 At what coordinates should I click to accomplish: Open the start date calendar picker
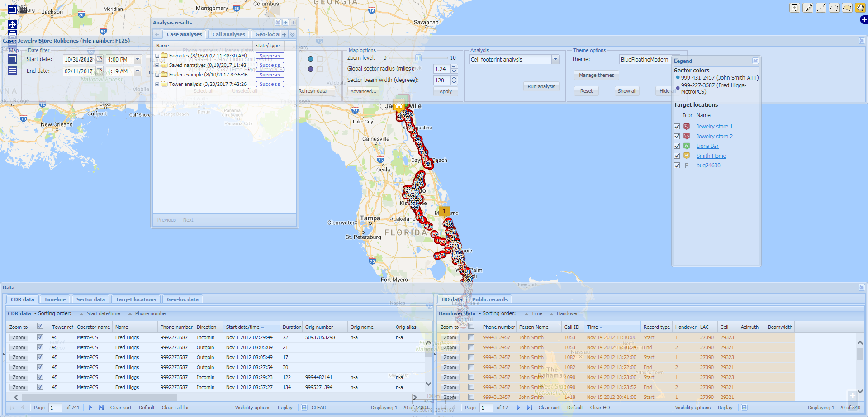pyautogui.click(x=100, y=59)
